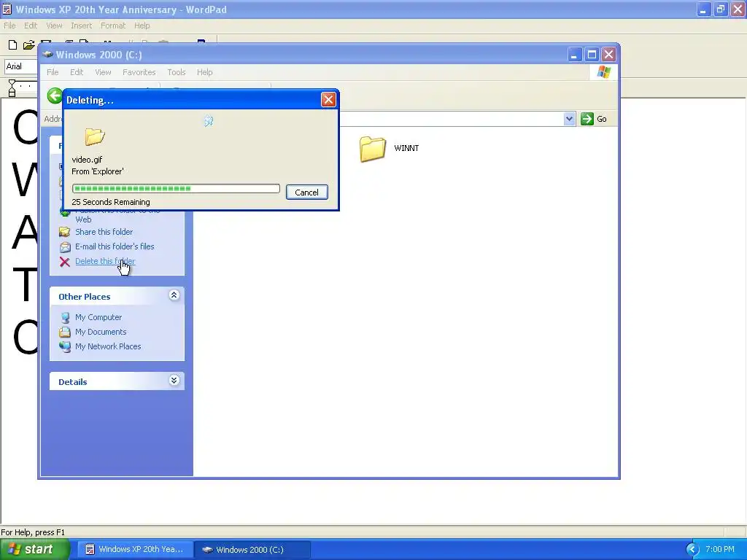
Task: Switch to WordPad taskbar button
Action: (135, 550)
